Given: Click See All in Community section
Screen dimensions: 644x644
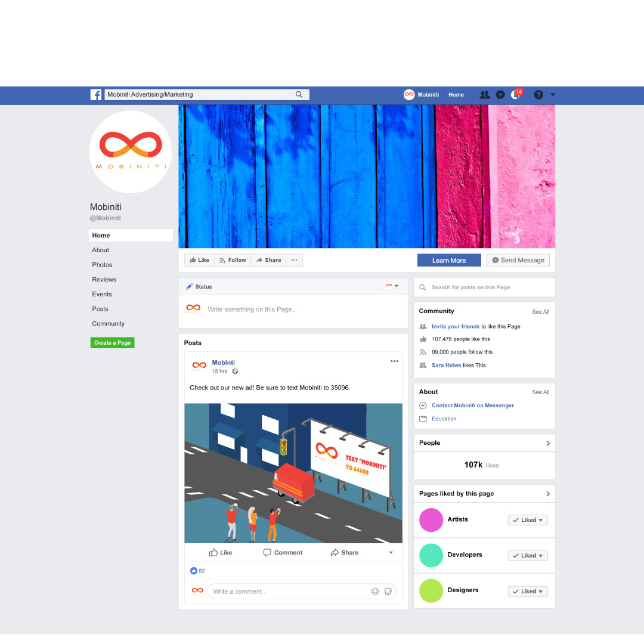Looking at the screenshot, I should (x=540, y=312).
